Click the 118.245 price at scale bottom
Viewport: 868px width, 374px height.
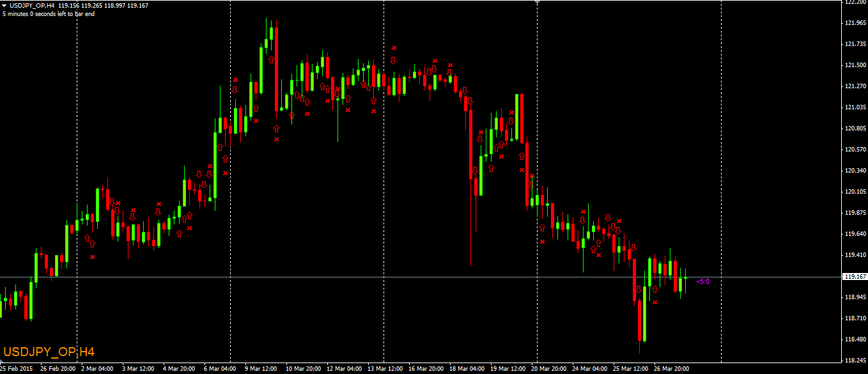[854, 361]
